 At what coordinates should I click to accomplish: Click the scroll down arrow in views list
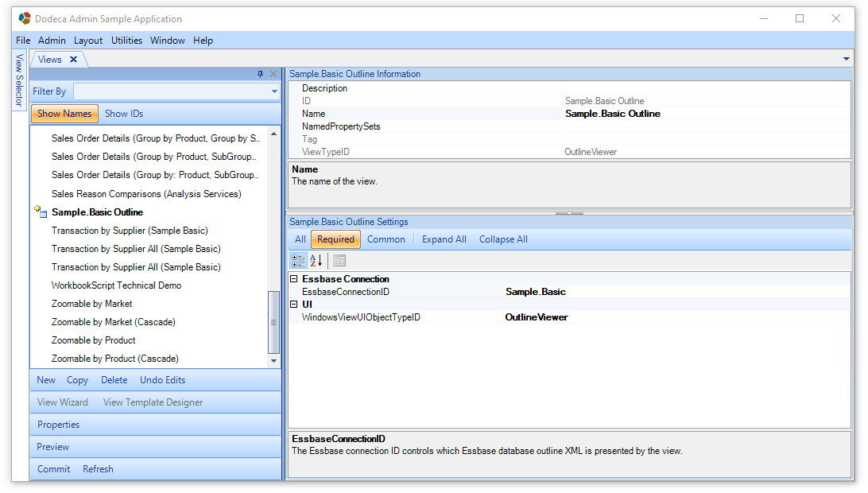pos(273,361)
